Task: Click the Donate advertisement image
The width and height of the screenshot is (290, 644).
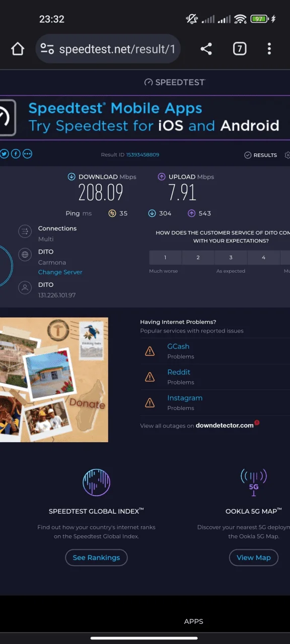Action: [x=54, y=380]
